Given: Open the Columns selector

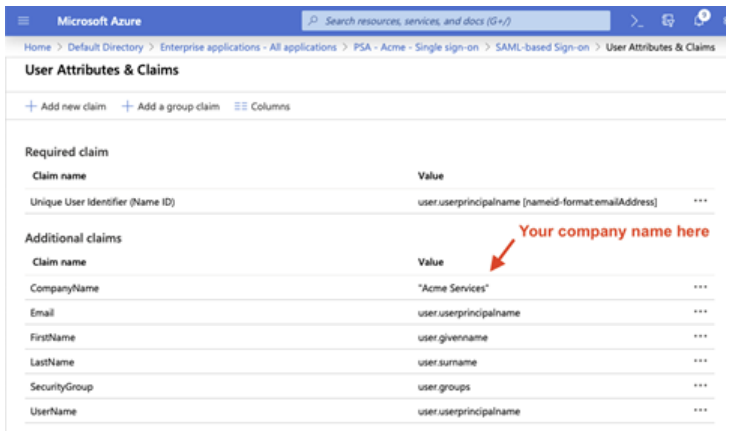Looking at the screenshot, I should 262,106.
